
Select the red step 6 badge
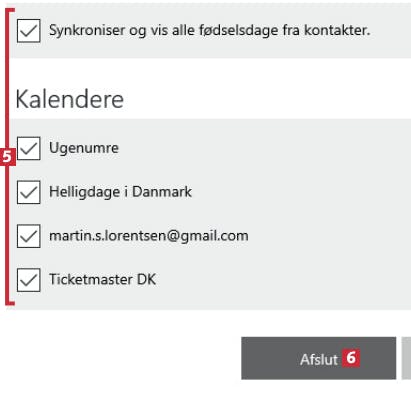coord(351,358)
